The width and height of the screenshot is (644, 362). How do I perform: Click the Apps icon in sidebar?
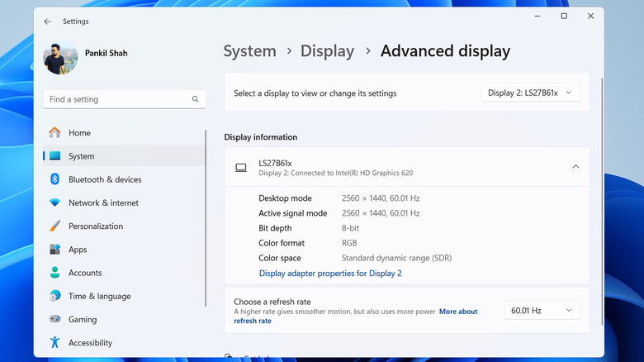click(54, 250)
